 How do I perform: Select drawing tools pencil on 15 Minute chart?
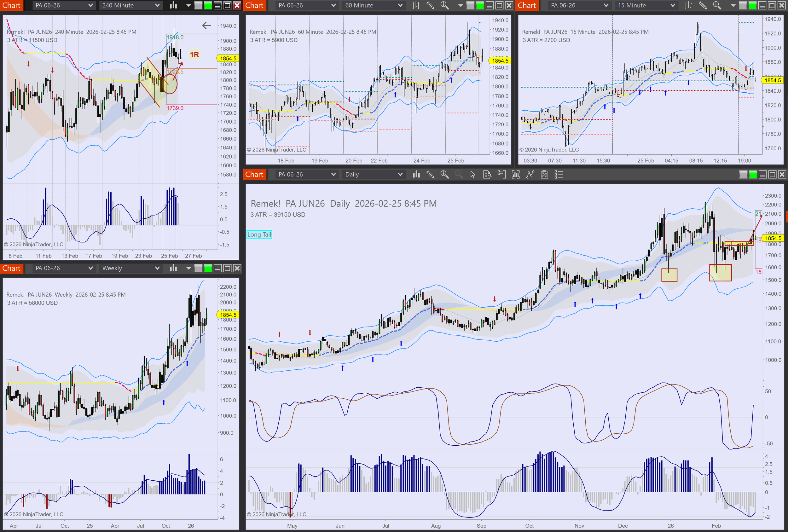703,5
